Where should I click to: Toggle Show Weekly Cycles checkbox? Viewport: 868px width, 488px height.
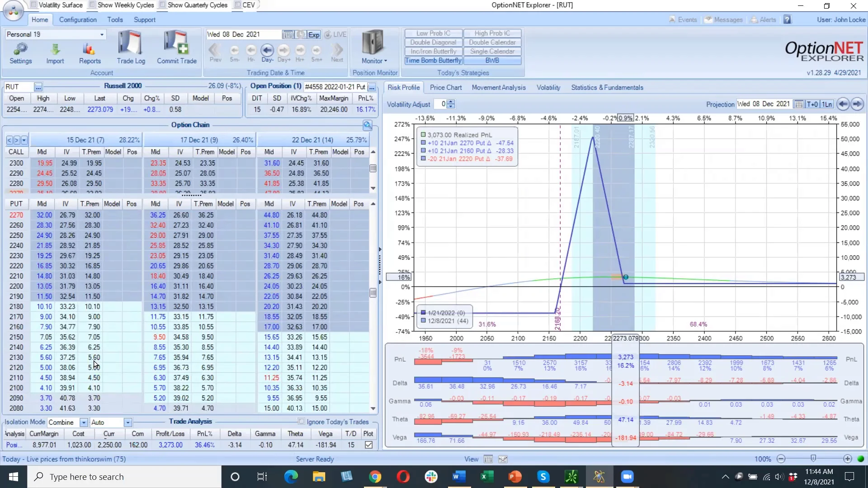tap(92, 5)
